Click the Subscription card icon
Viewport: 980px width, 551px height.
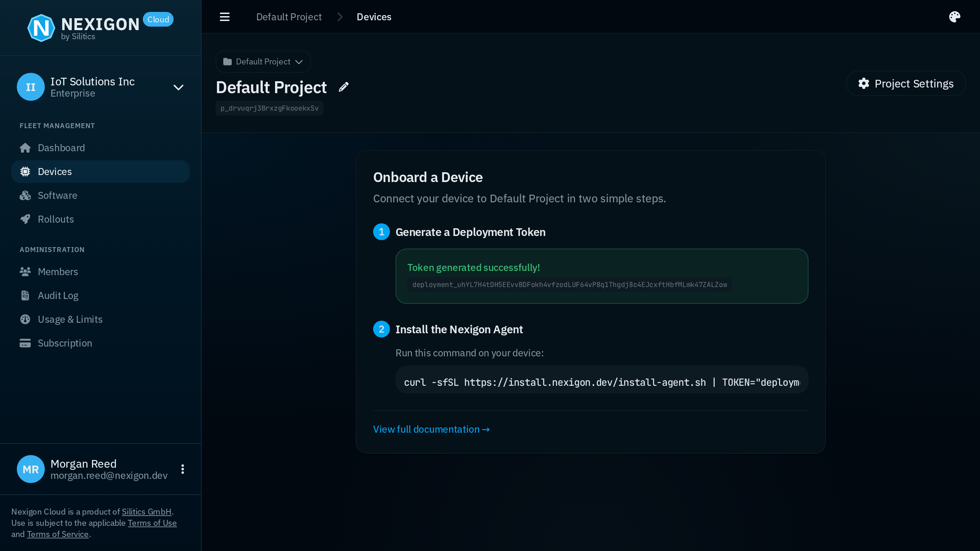click(25, 343)
